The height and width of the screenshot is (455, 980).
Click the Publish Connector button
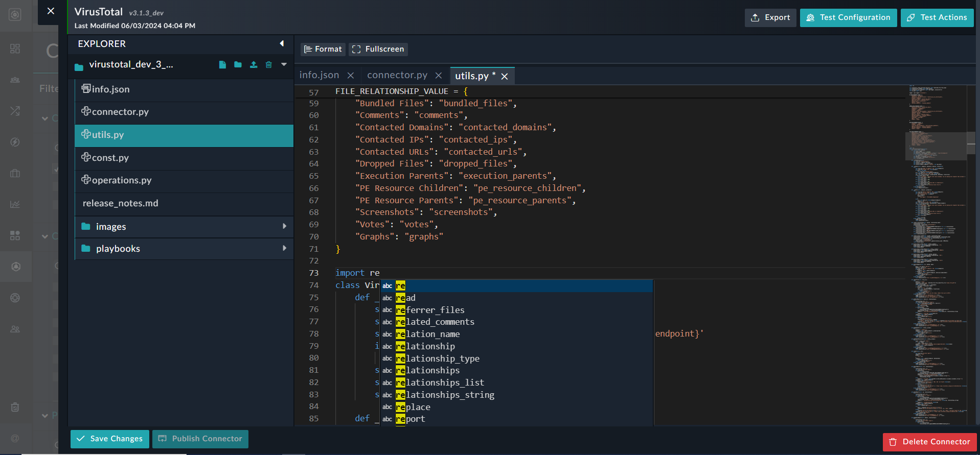click(200, 439)
